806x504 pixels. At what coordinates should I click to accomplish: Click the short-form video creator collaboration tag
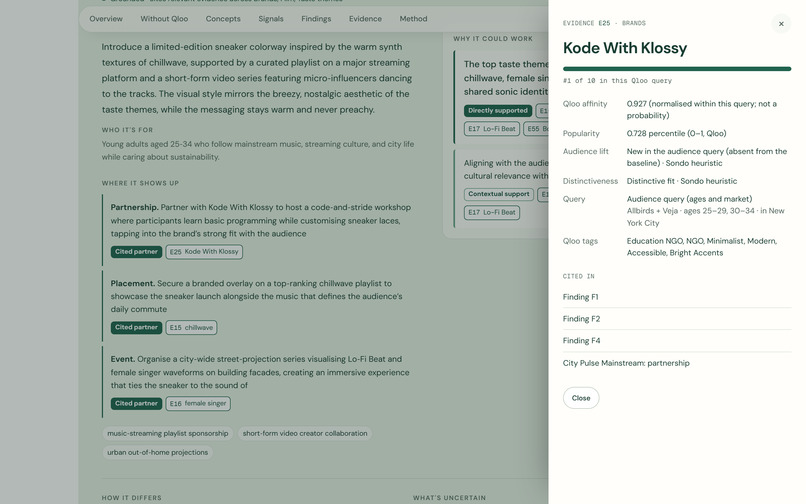click(x=305, y=434)
